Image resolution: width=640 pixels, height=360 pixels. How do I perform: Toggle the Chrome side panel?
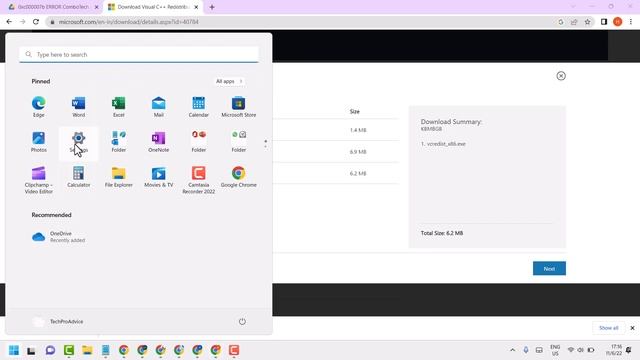[x=604, y=22]
